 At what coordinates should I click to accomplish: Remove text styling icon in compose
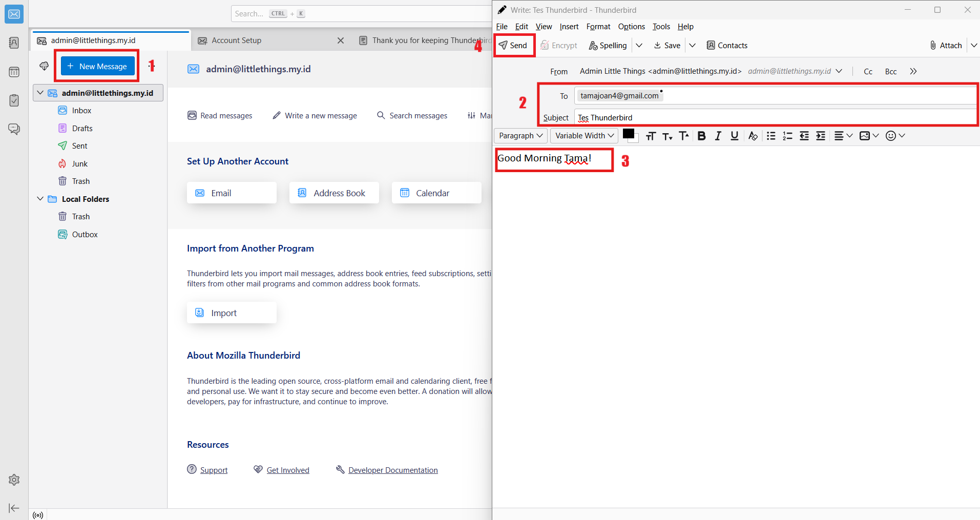pyautogui.click(x=753, y=136)
